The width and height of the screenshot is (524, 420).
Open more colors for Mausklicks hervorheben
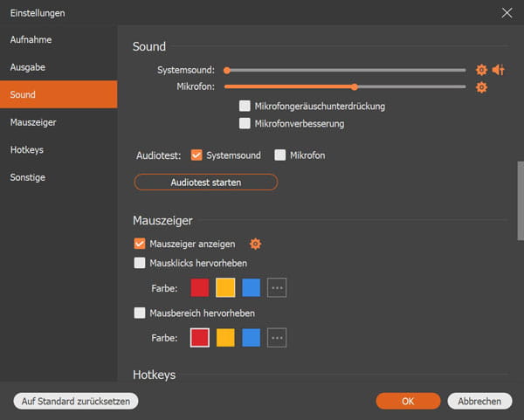[277, 287]
